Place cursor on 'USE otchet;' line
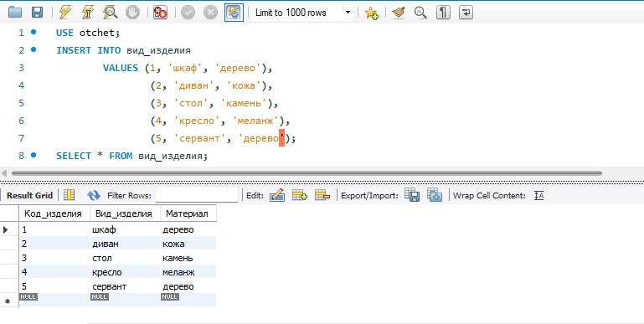644x324 pixels. (x=88, y=33)
